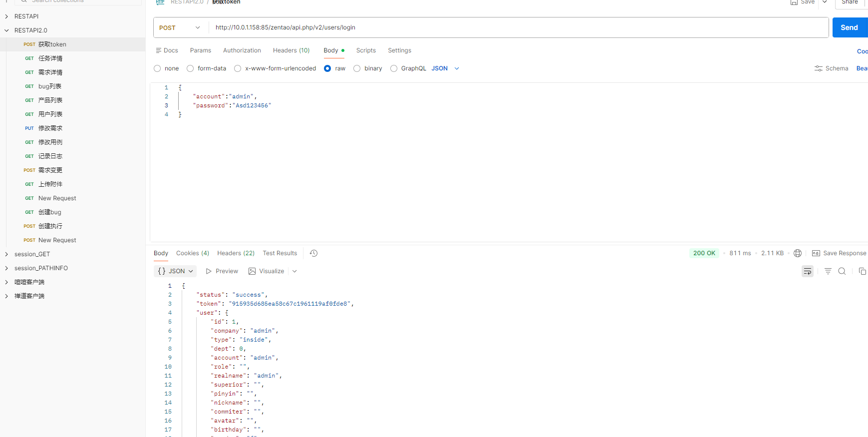Screen dimensions: 868x437
Task: Click the response Preview button
Action: [222, 271]
